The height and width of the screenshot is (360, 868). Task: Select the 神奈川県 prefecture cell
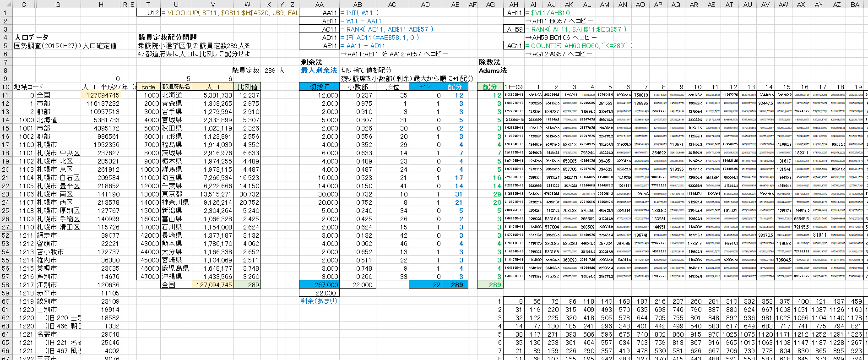175,202
